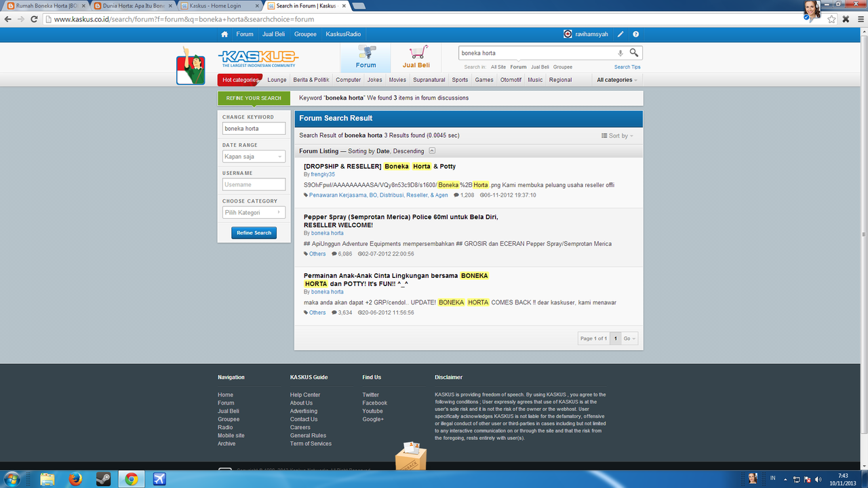Image resolution: width=868 pixels, height=488 pixels.
Task: Select the Forum section tab
Action: click(366, 58)
